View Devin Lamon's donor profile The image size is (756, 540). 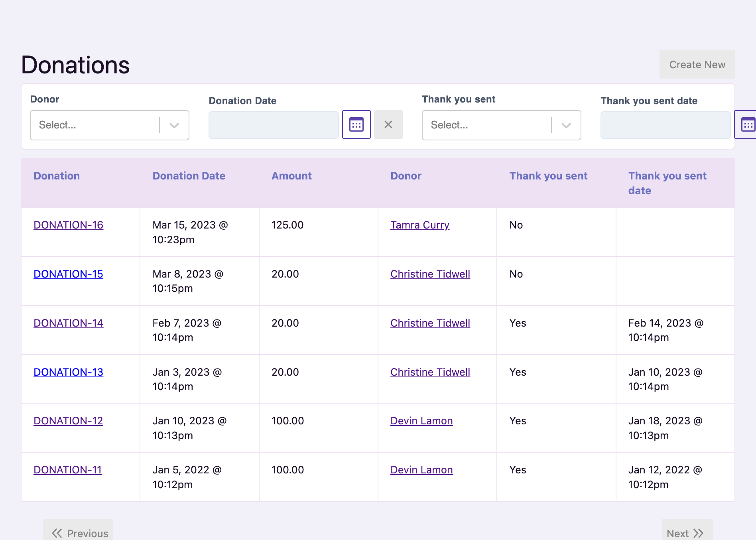pyautogui.click(x=421, y=421)
